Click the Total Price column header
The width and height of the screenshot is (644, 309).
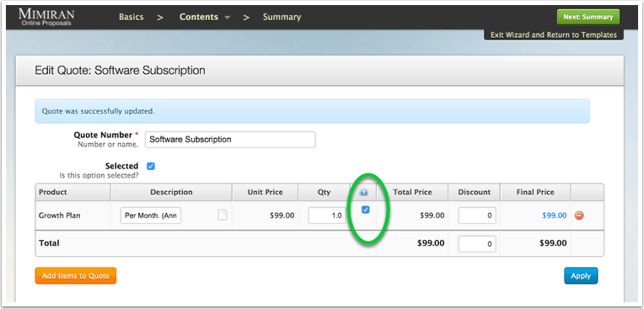tap(412, 192)
